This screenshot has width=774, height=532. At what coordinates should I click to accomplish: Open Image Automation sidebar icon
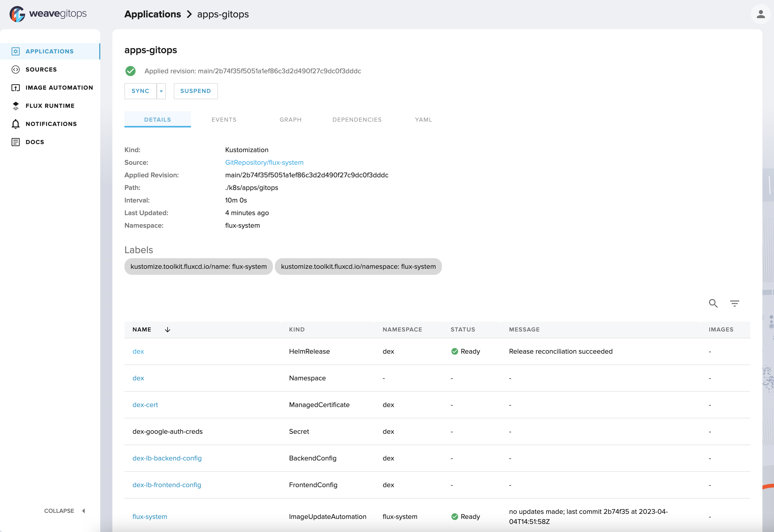point(16,88)
